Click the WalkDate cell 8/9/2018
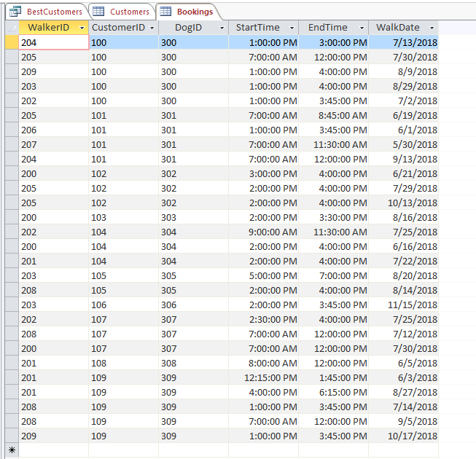The height and width of the screenshot is (459, 476). (x=403, y=71)
